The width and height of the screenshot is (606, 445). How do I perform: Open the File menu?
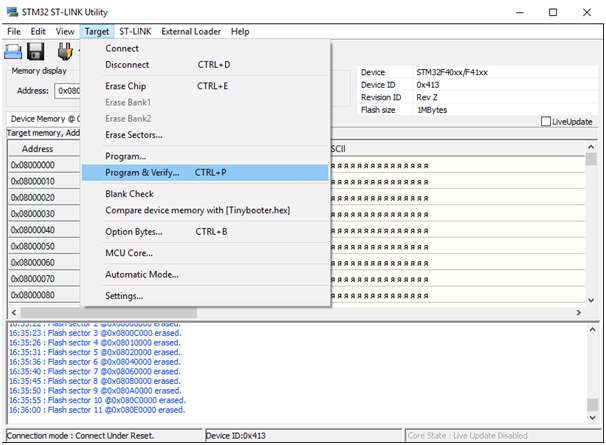[14, 31]
